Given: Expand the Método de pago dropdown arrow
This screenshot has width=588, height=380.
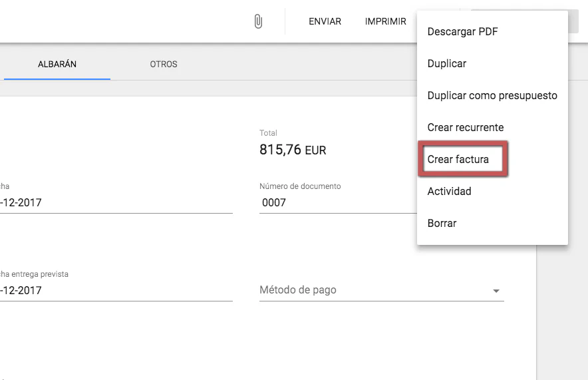Looking at the screenshot, I should [496, 291].
